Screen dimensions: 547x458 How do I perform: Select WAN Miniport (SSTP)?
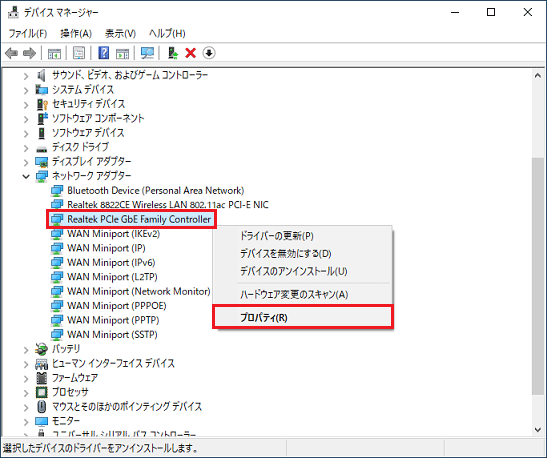pyautogui.click(x=112, y=335)
